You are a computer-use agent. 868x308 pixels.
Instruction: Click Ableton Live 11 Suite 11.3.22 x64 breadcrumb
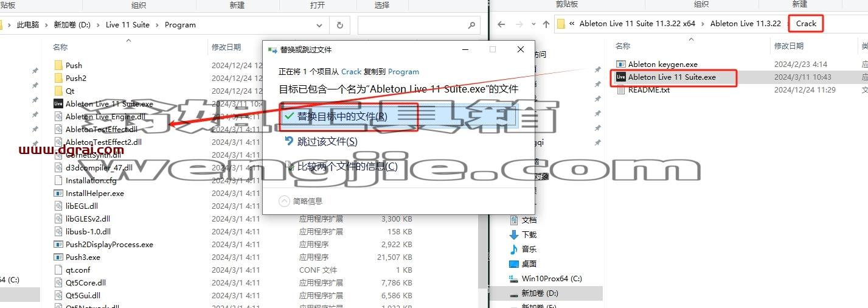(637, 24)
